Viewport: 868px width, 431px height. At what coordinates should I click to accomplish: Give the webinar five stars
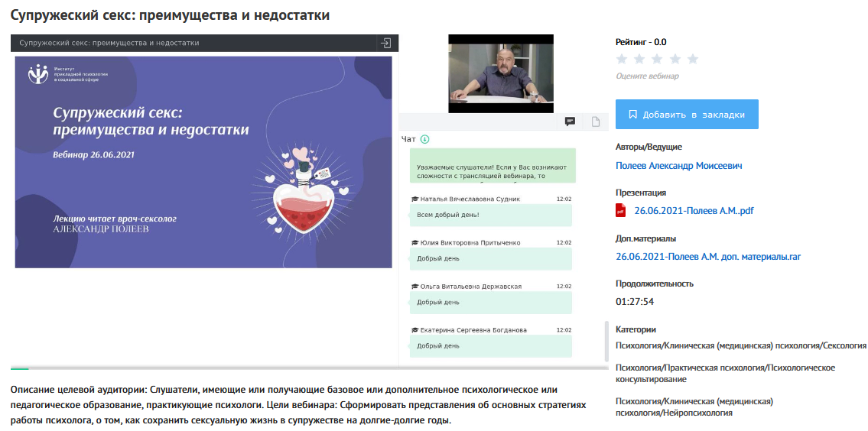click(693, 59)
